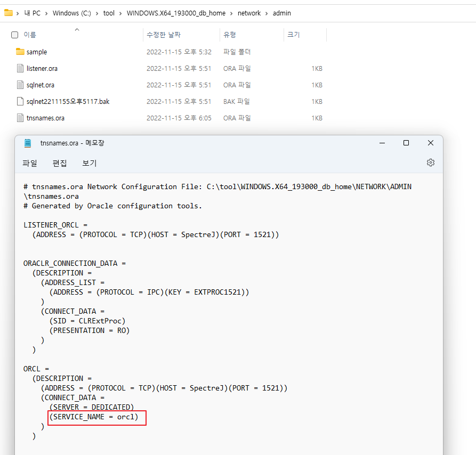Screen dimensions: 476x455
Task: Open the 파일 menu in Notepad
Action: coord(30,163)
